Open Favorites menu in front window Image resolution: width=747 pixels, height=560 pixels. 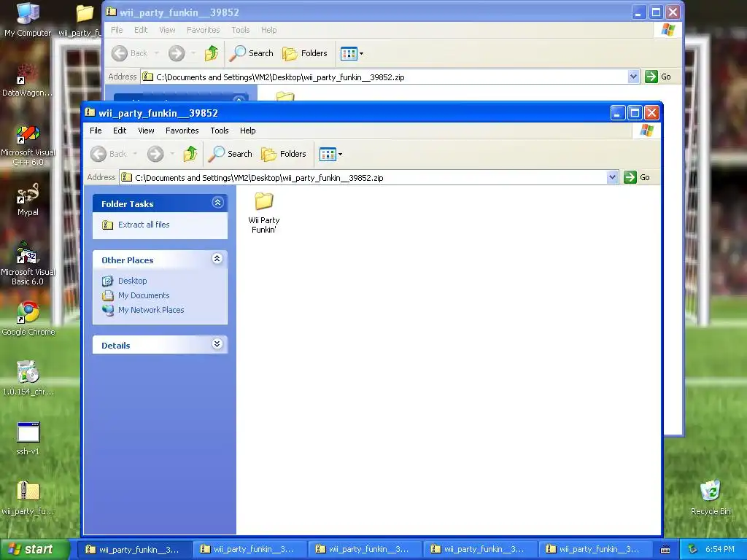[182, 131]
